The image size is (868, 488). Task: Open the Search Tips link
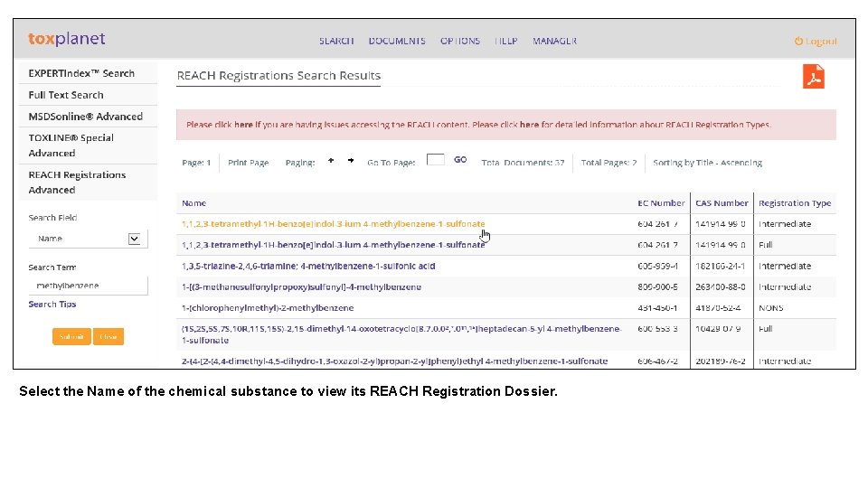52,305
